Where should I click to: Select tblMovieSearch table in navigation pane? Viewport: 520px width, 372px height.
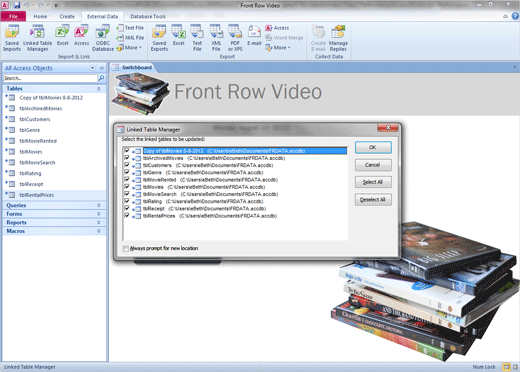click(x=37, y=163)
